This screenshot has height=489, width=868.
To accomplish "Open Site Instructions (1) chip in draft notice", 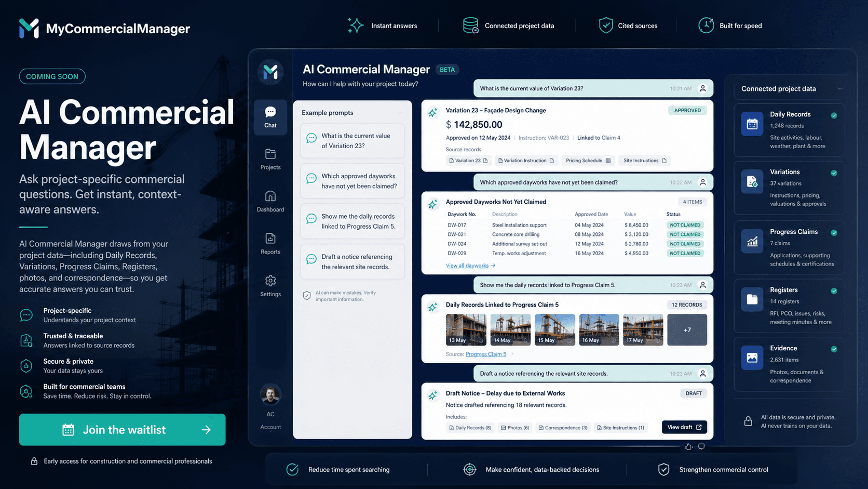I will (620, 428).
